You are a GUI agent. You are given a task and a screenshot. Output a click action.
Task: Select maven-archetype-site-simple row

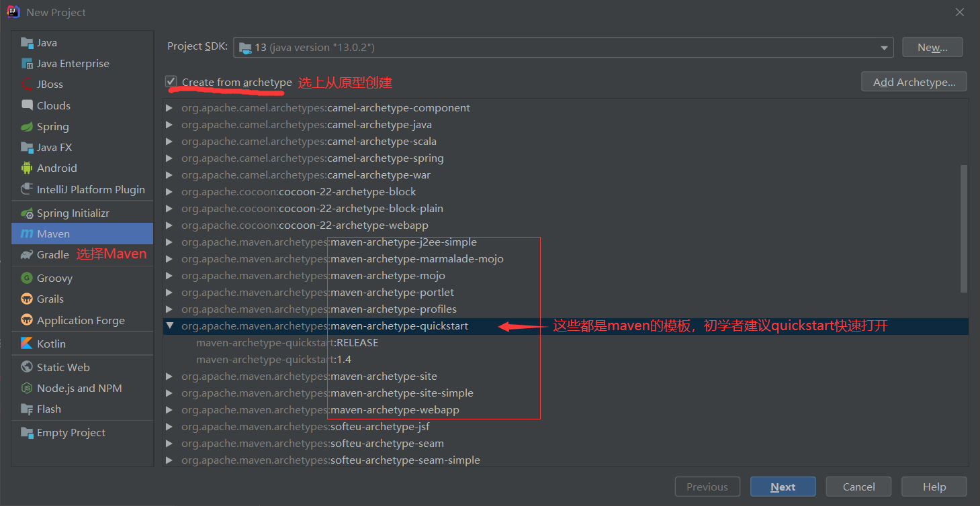[566, 393]
